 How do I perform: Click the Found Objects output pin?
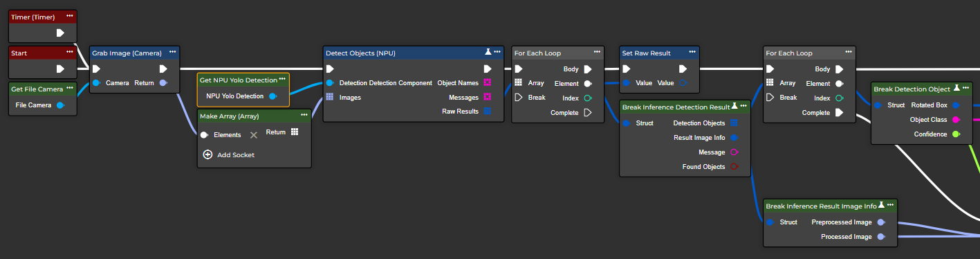(734, 167)
